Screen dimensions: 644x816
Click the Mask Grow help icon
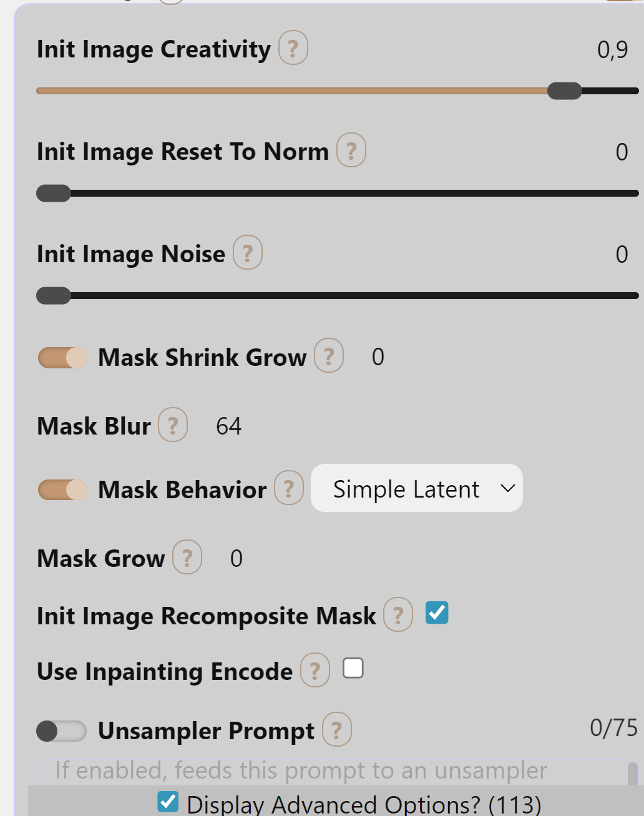[x=187, y=558]
